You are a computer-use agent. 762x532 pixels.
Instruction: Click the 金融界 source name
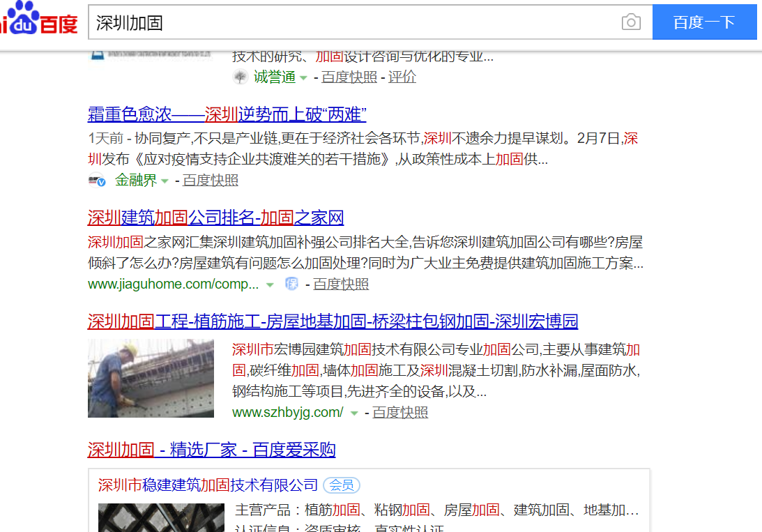(x=135, y=181)
